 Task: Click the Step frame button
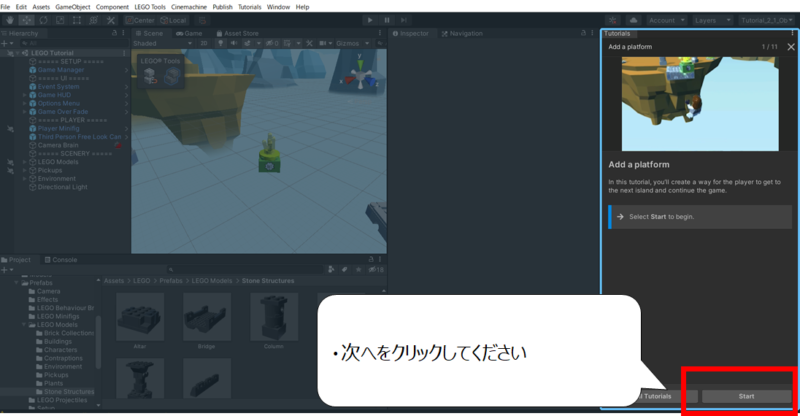point(404,20)
